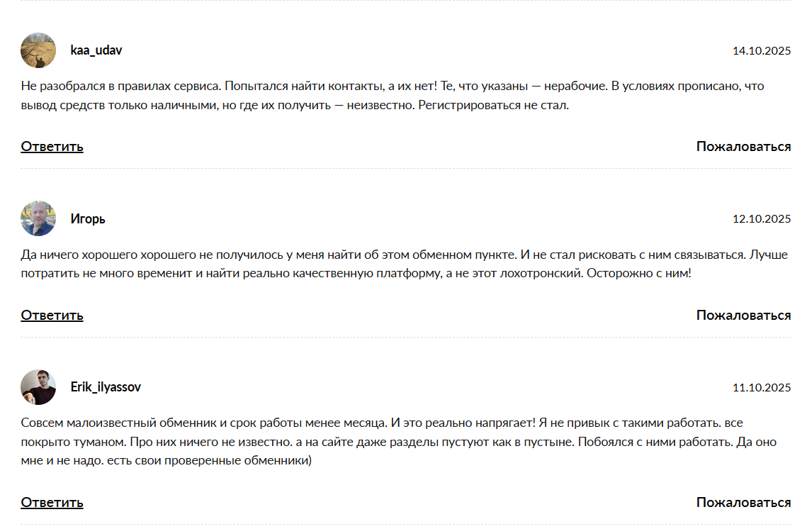The width and height of the screenshot is (812, 529).
Task: Click the 12.10.2025 review date
Action: click(762, 219)
